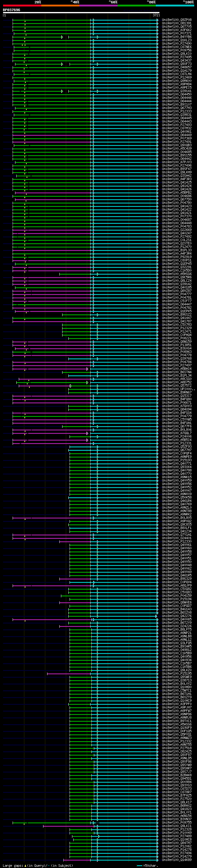This screenshot has height=868, width=197.
Task: Open hit UniRef100_O81391
Action: pos(177,23)
